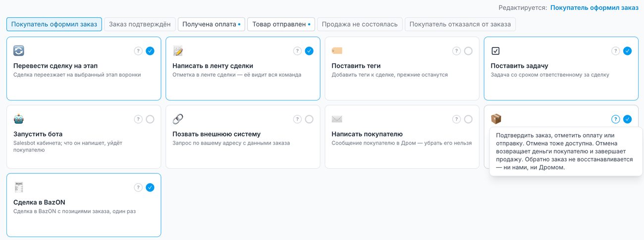Click the 'Написать покупателю' card title

click(x=367, y=134)
